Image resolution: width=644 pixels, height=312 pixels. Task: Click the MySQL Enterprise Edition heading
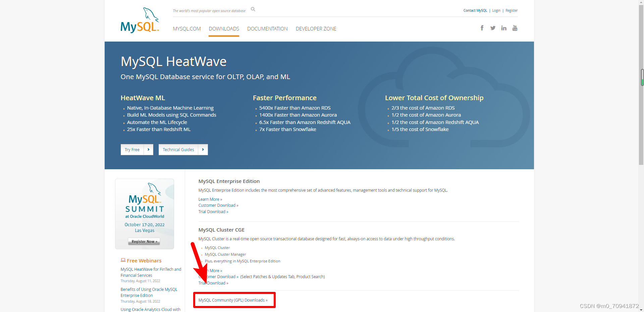[x=229, y=181]
